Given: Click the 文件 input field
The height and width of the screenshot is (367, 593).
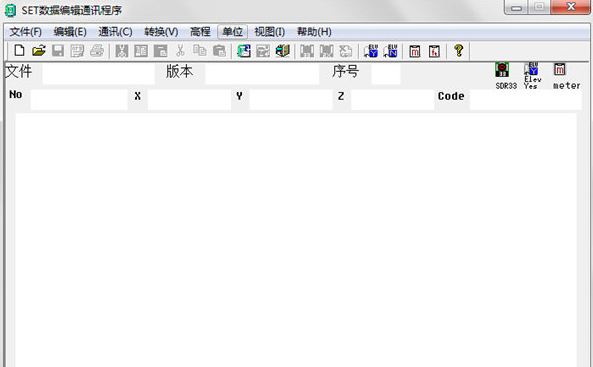Looking at the screenshot, I should [98, 74].
